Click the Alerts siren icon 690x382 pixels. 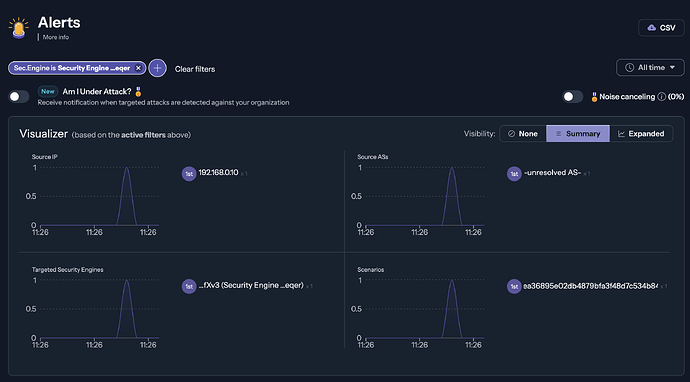(x=18, y=28)
